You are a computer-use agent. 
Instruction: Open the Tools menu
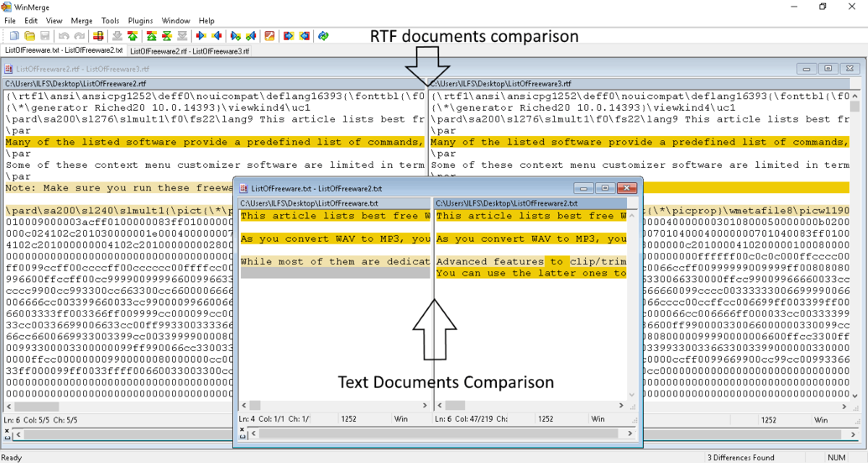111,21
